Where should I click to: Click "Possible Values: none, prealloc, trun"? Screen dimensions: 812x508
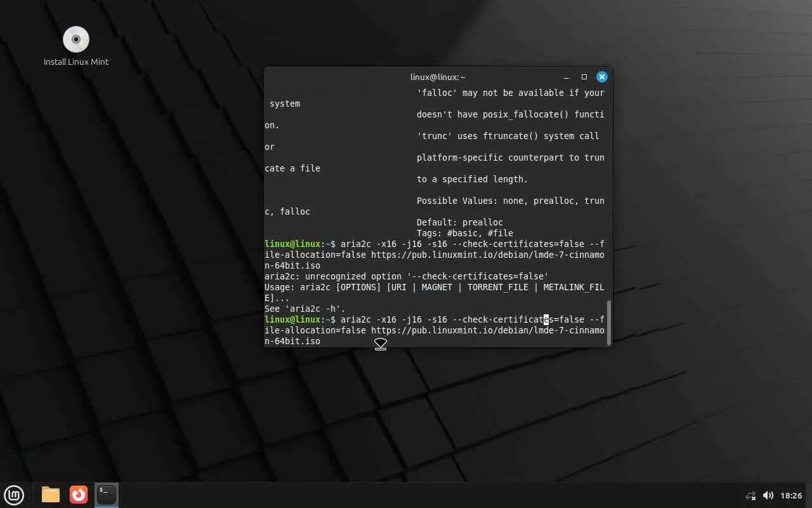pyautogui.click(x=511, y=201)
